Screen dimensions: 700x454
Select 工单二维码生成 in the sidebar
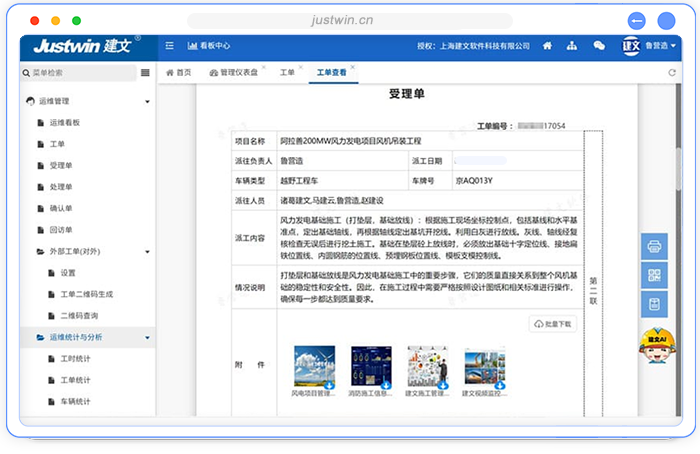[x=87, y=294]
